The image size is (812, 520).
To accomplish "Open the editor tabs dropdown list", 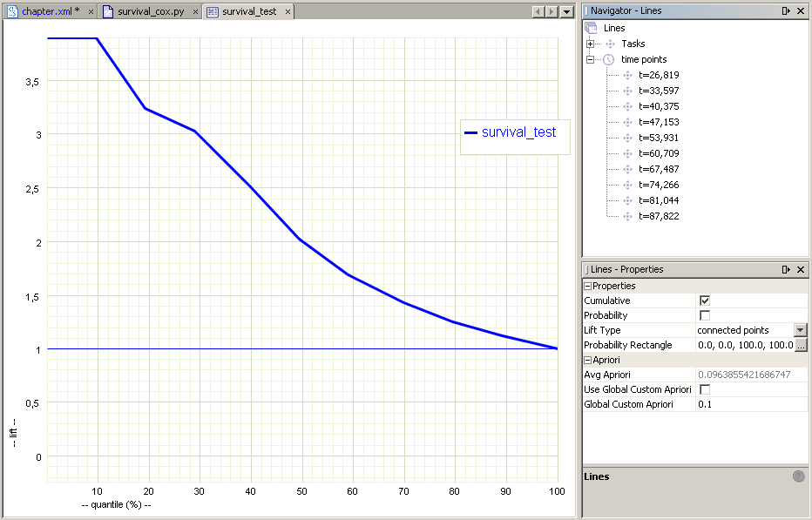I will tap(566, 11).
